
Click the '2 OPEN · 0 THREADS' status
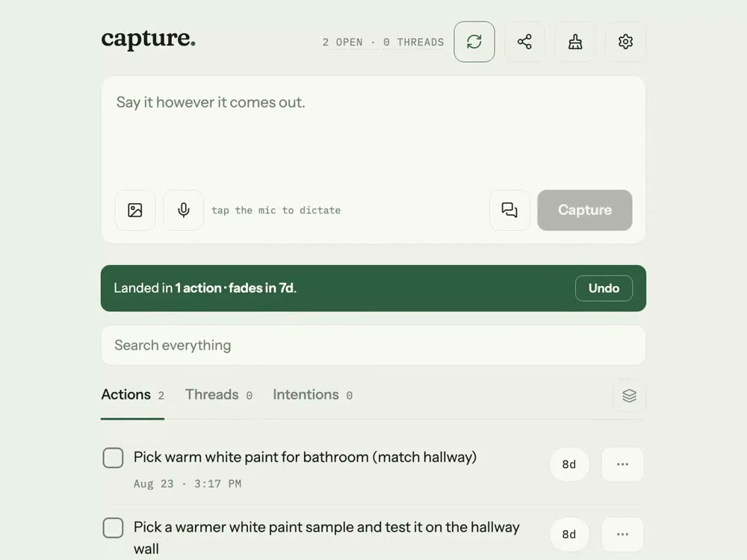pyautogui.click(x=383, y=43)
